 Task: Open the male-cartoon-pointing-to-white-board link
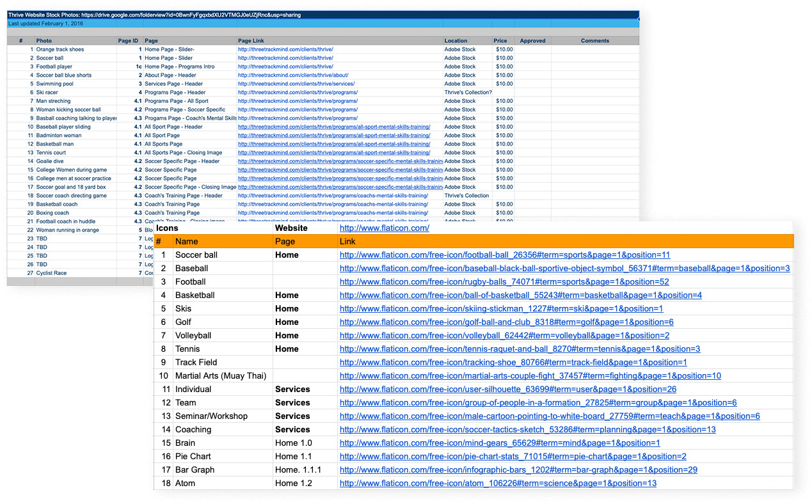click(x=550, y=416)
